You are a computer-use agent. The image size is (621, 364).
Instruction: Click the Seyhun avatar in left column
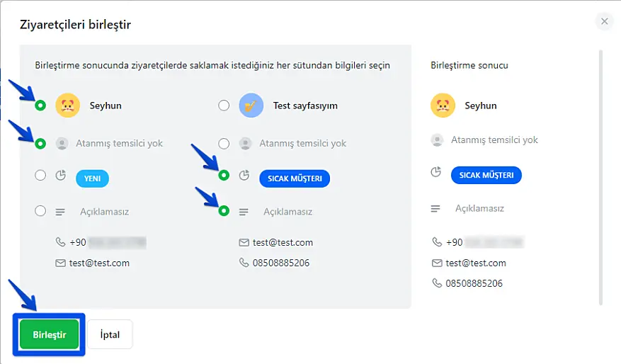point(68,106)
